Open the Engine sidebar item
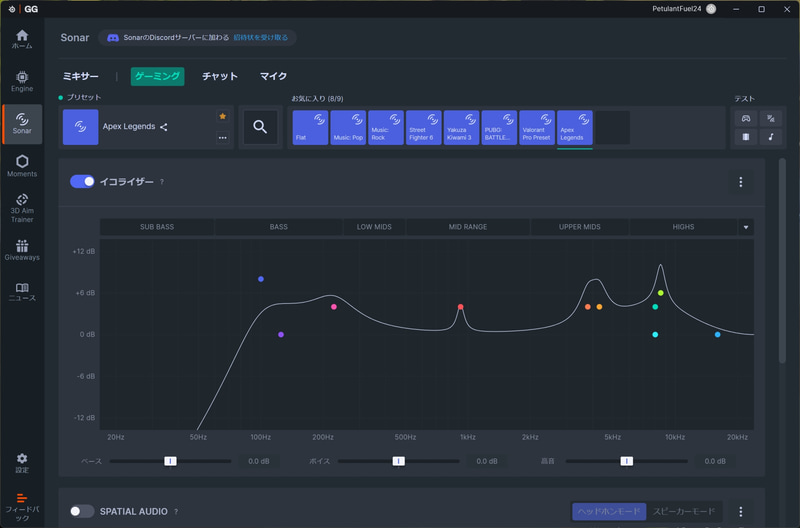The width and height of the screenshot is (800, 528). coord(22,82)
